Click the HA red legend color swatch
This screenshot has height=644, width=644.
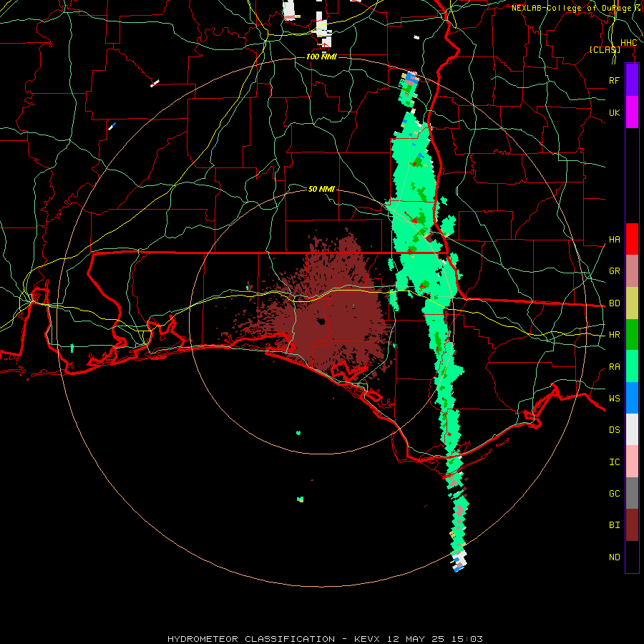point(632,239)
